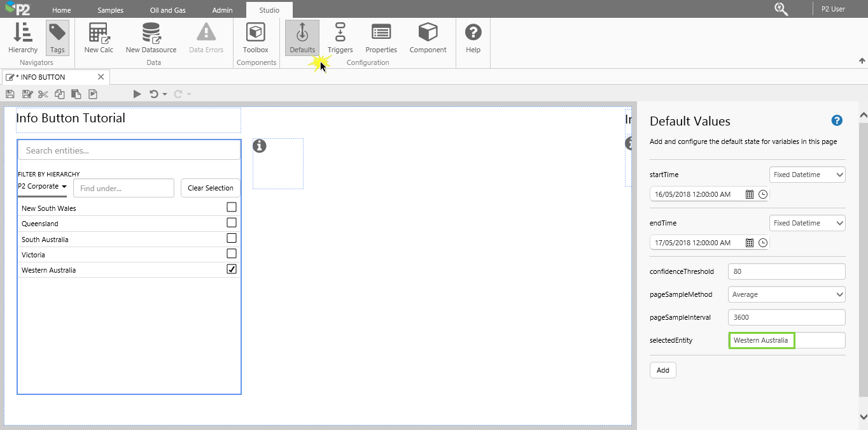Tick the Queensland checkbox
The height and width of the screenshot is (430, 868).
232,222
